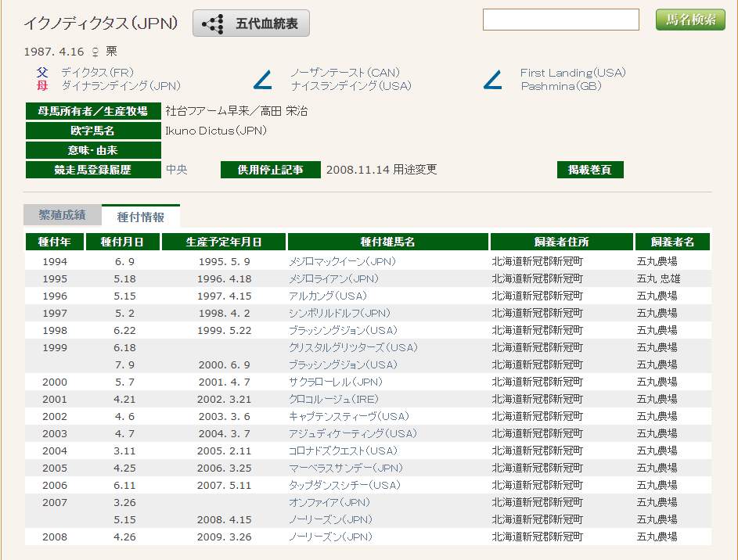This screenshot has height=560, width=738.
Task: Click the 中央 registration link
Action: (x=176, y=170)
